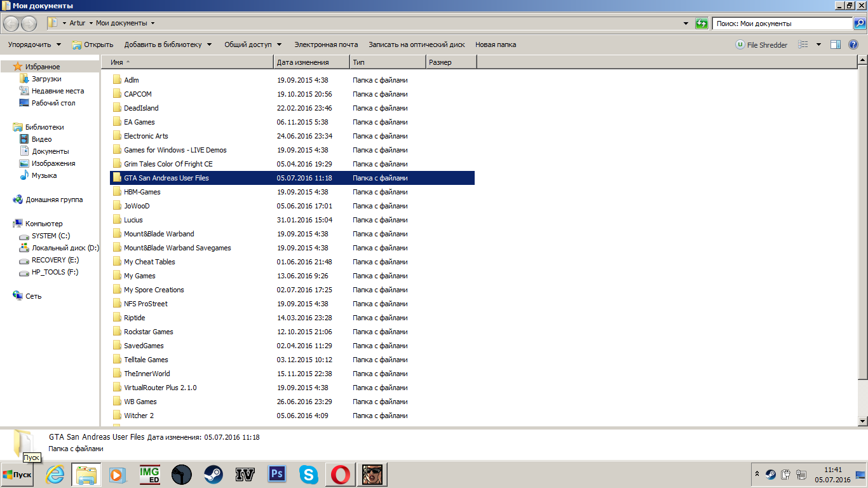868x488 pixels.
Task: Open the Общий доступ dropdown
Action: pos(254,44)
